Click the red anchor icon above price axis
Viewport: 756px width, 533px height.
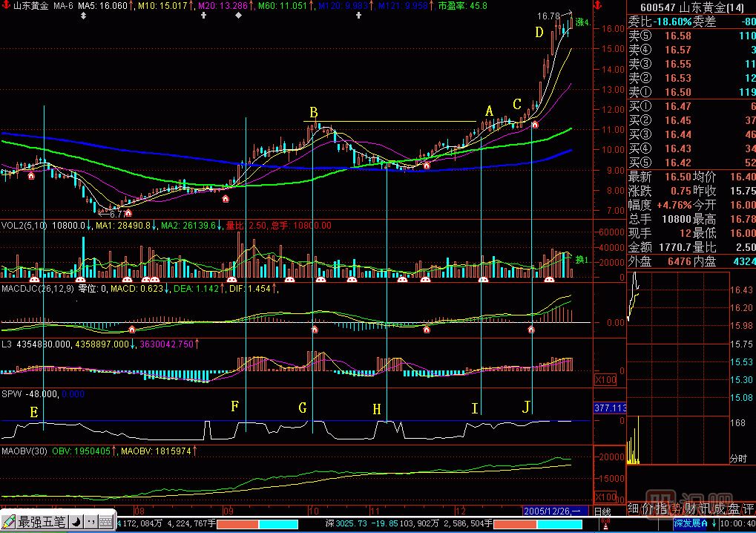[599, 4]
